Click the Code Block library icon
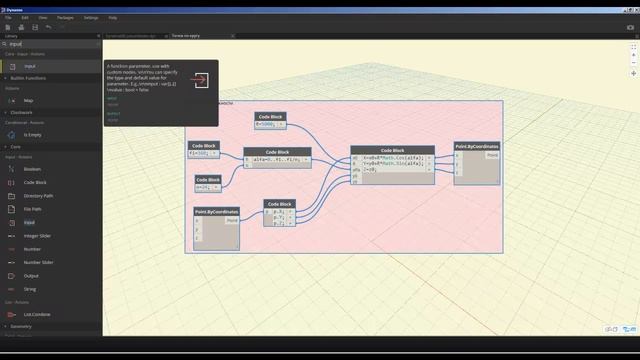 (x=11, y=182)
